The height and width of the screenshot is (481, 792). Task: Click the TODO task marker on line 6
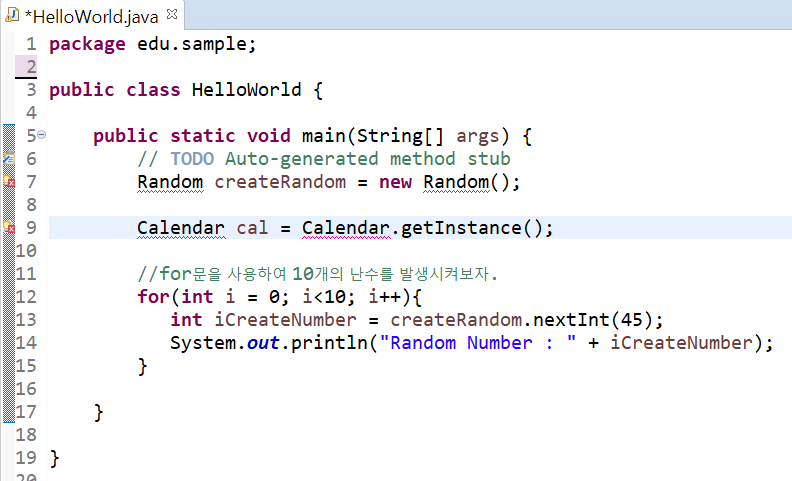[8, 159]
